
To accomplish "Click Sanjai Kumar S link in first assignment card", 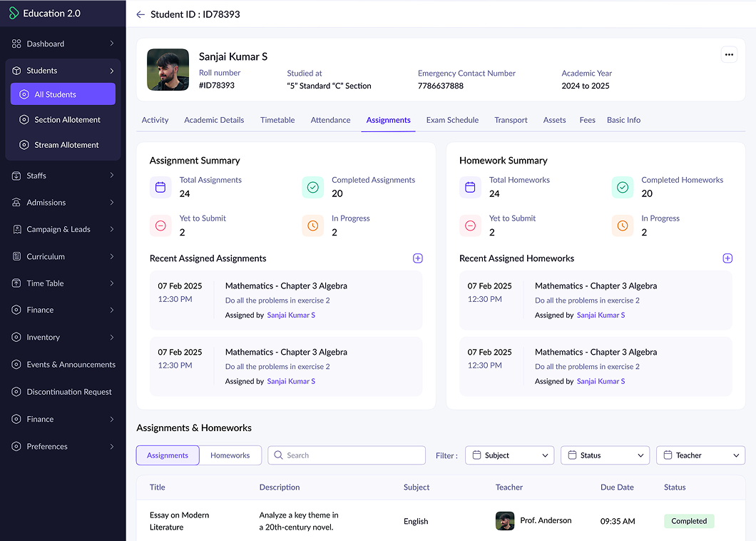I will 291,315.
